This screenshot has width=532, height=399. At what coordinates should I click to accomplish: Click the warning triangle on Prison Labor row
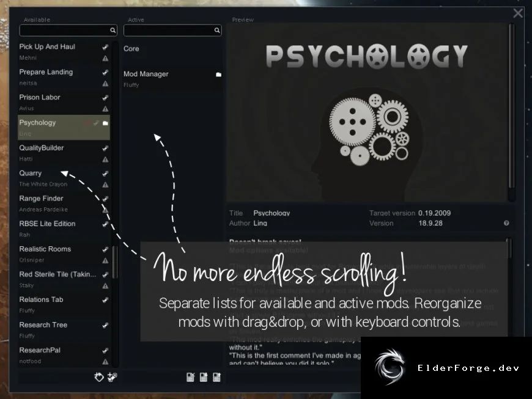tap(106, 109)
